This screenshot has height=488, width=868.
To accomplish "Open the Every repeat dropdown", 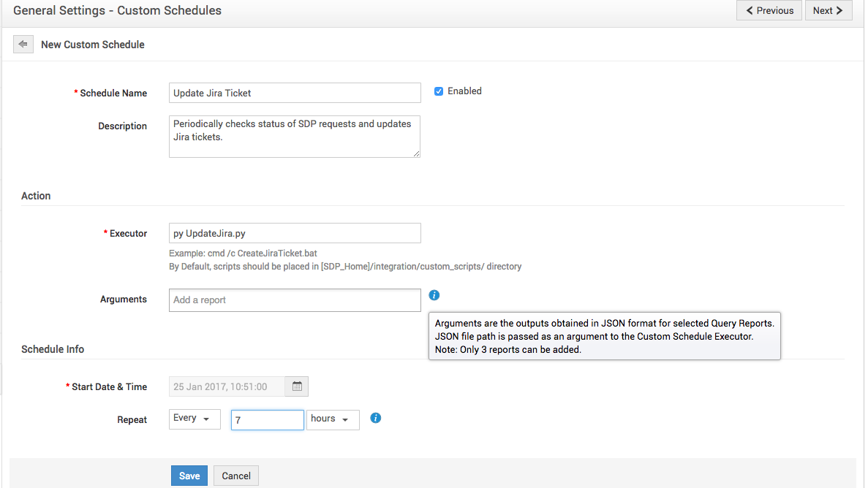I will [195, 419].
